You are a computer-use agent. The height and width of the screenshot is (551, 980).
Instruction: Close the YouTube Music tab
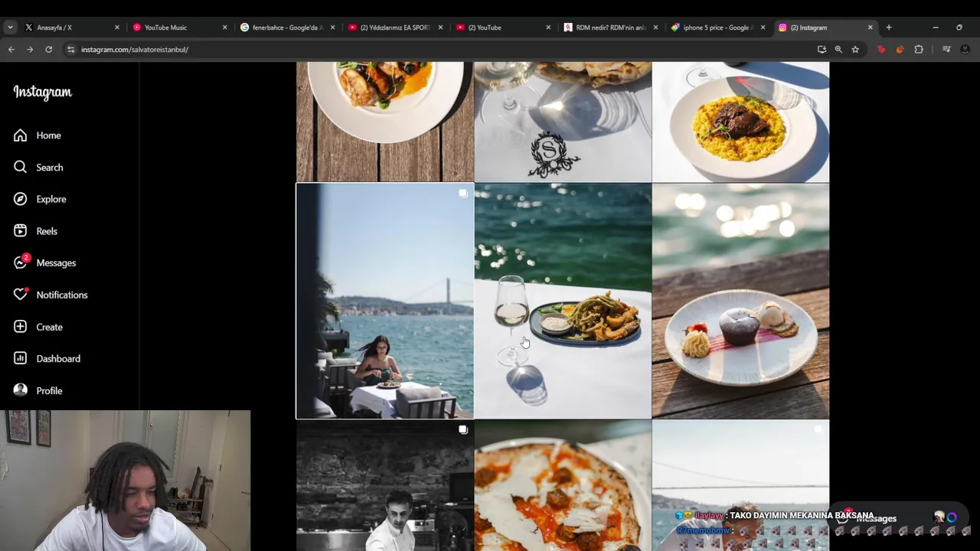point(224,28)
